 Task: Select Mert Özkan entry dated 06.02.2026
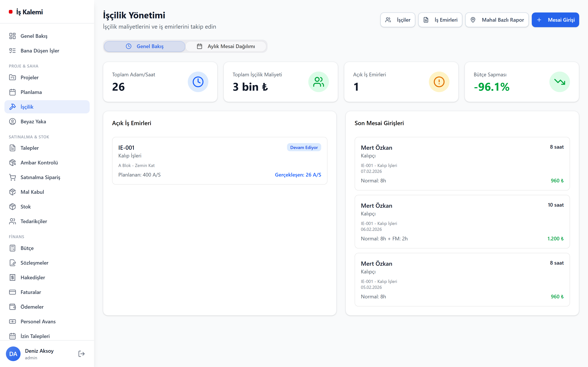click(462, 222)
